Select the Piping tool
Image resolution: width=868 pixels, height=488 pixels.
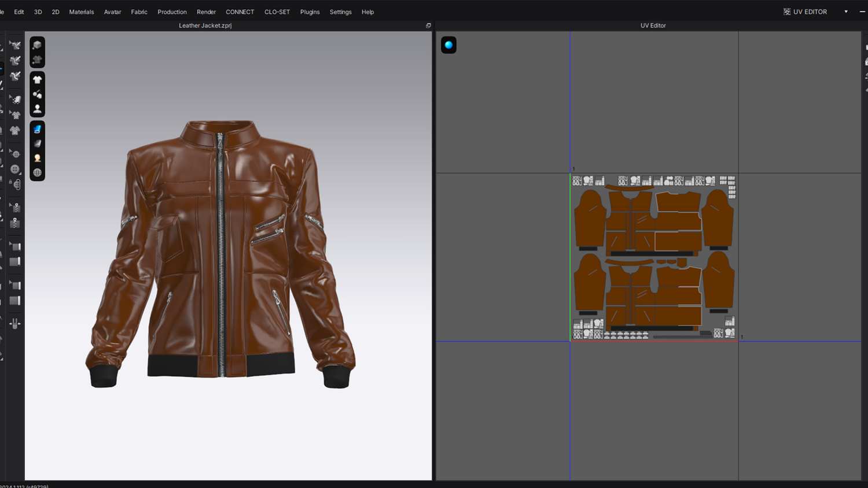(x=15, y=300)
